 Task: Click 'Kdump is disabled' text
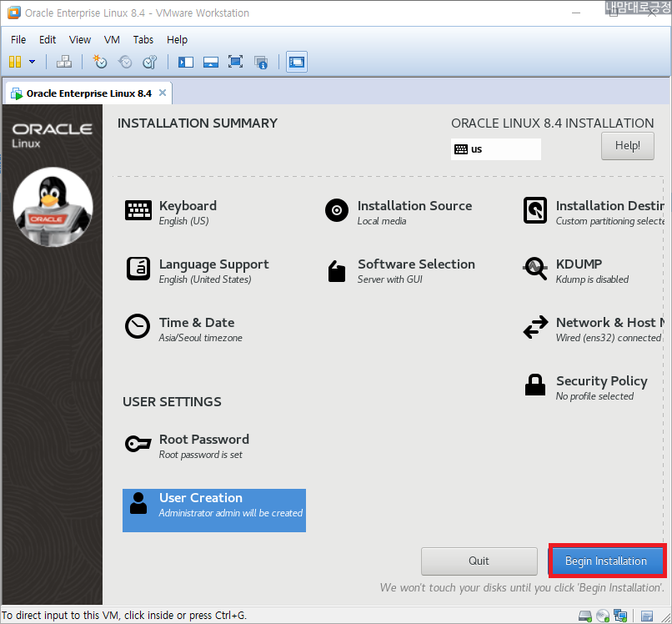[592, 279]
